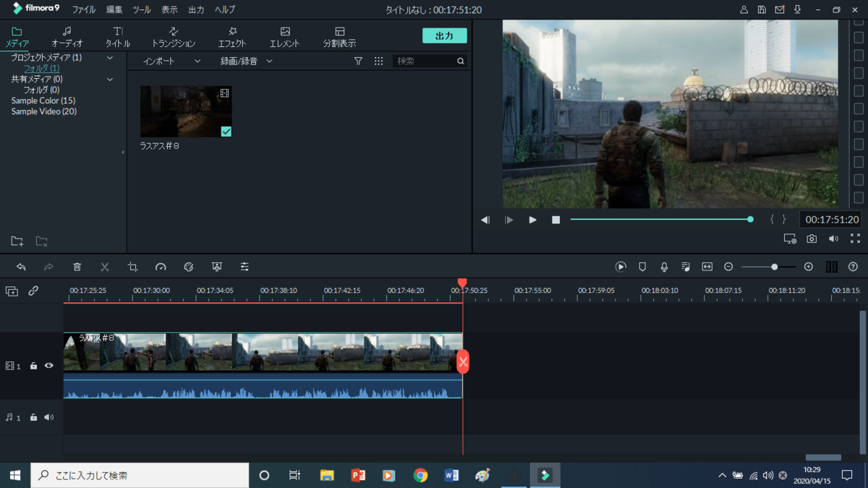
Task: Open the speed gauge tool
Action: tap(161, 267)
